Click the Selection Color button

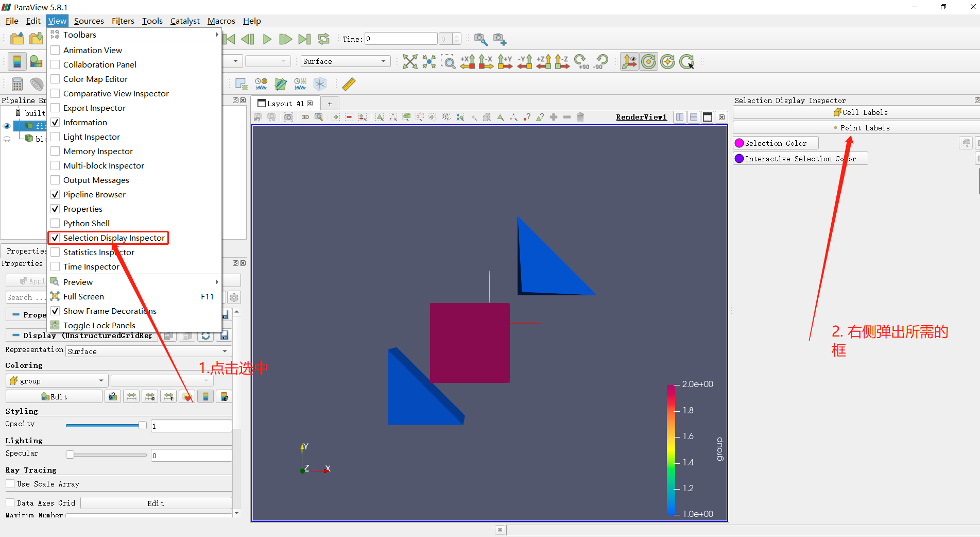pos(775,143)
